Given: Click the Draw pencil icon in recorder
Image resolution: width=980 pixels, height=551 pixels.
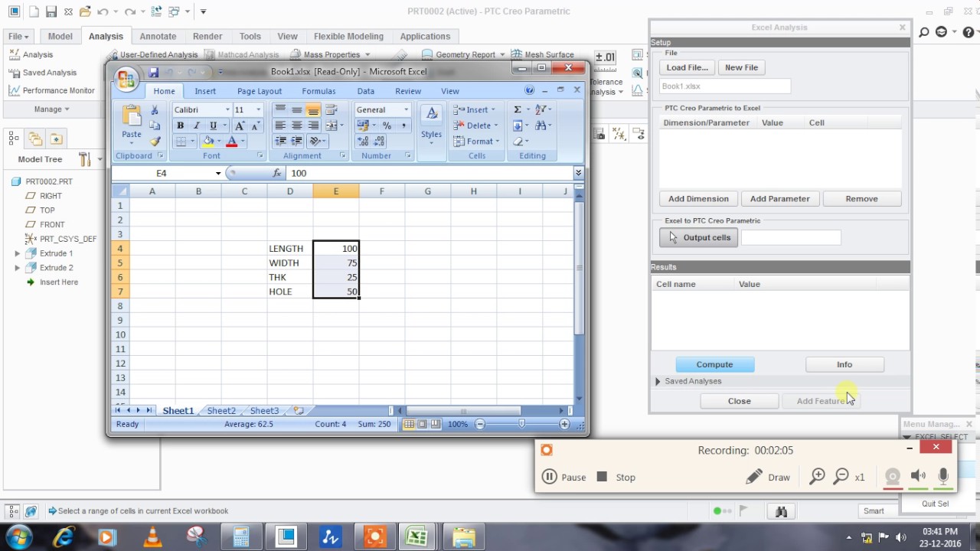Looking at the screenshot, I should click(x=754, y=477).
